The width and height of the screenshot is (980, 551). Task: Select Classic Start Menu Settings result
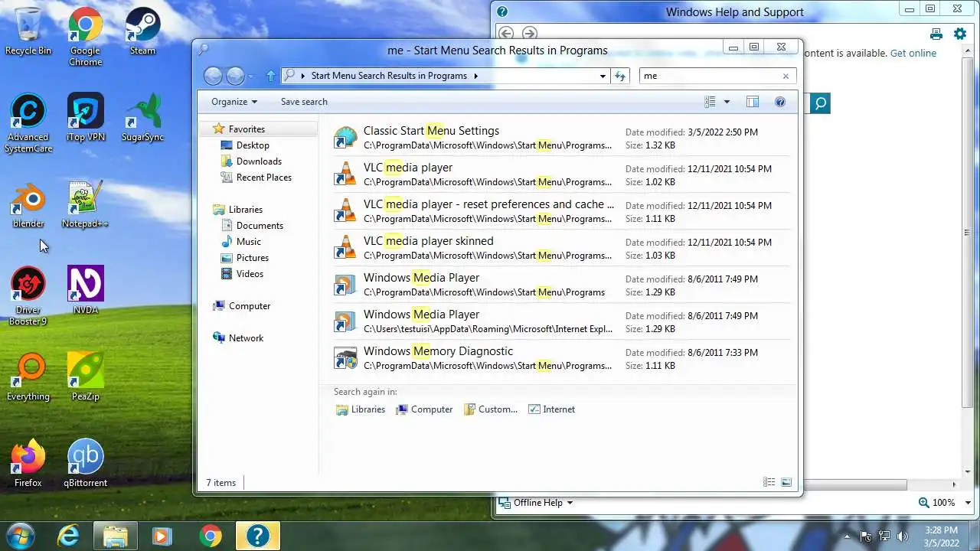click(560, 138)
